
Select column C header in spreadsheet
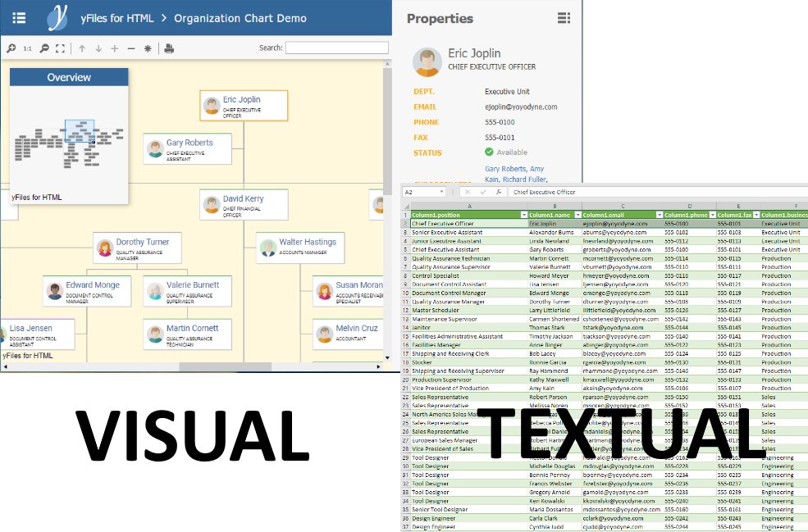pyautogui.click(x=623, y=206)
